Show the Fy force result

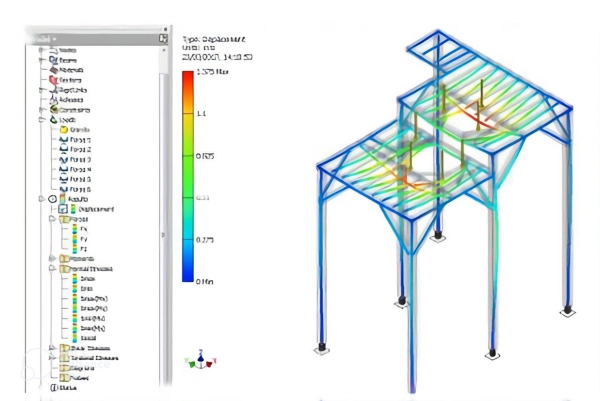point(80,239)
